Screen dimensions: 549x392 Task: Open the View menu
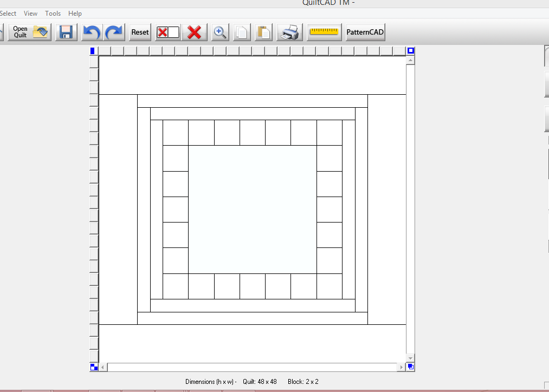[x=30, y=14]
